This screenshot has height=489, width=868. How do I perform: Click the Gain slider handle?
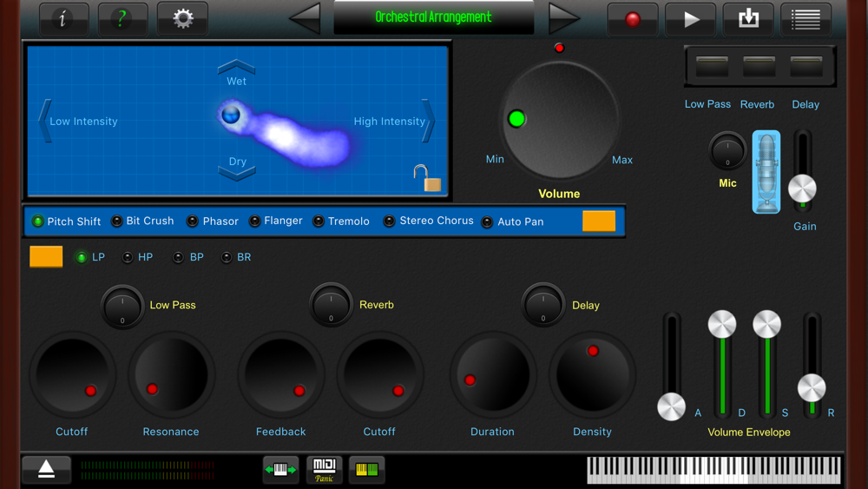pyautogui.click(x=802, y=188)
